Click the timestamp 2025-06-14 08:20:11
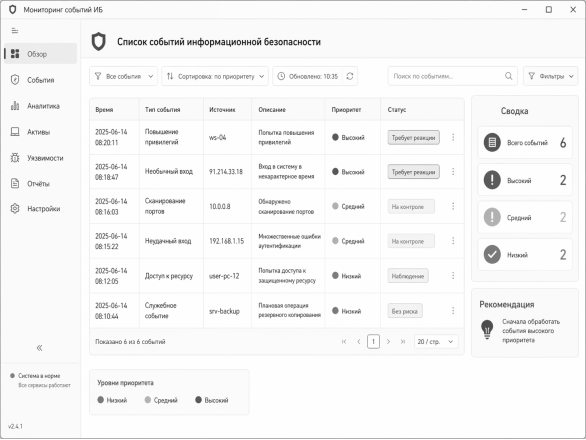 (x=111, y=137)
